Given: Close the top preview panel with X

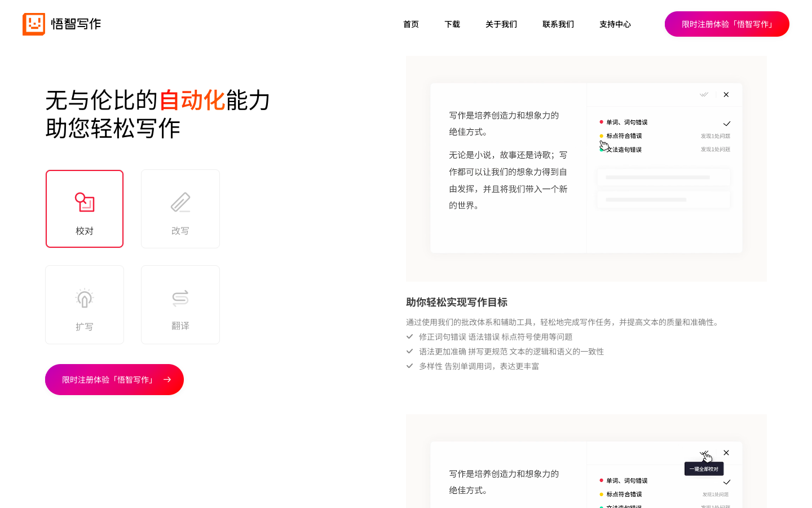Looking at the screenshot, I should [726, 95].
